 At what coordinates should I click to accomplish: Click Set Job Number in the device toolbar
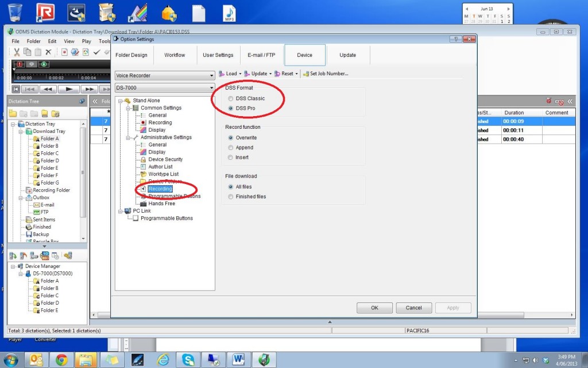pos(326,74)
